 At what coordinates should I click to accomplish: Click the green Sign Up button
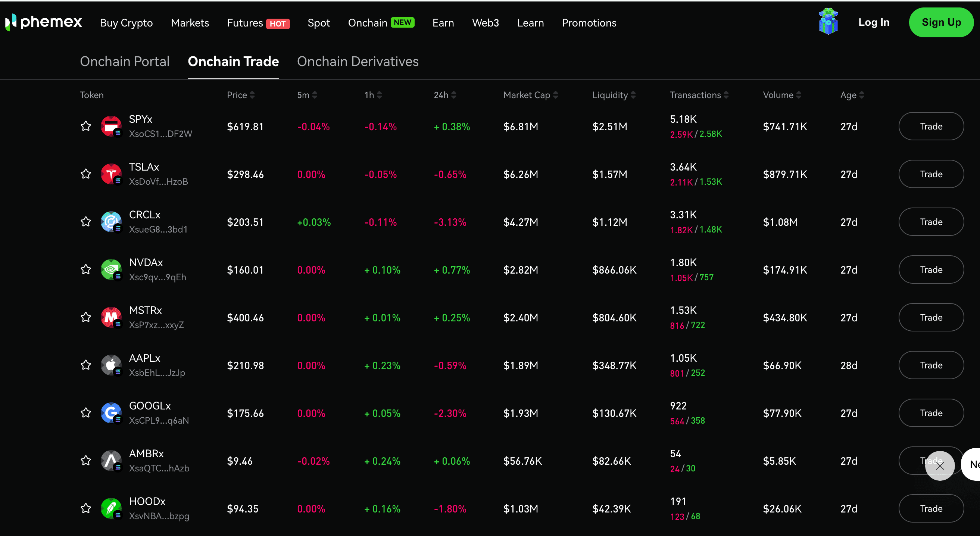[941, 22]
